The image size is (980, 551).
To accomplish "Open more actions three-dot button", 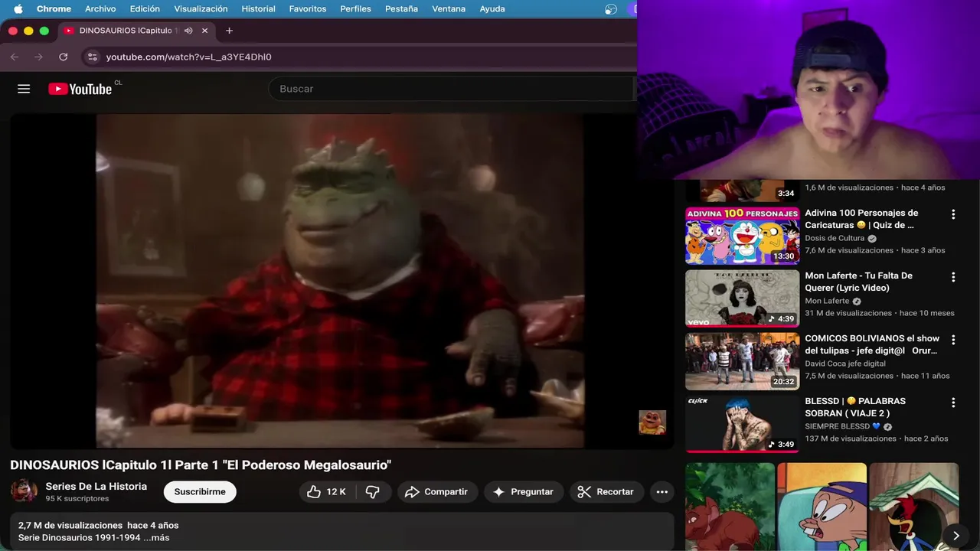I will (662, 491).
